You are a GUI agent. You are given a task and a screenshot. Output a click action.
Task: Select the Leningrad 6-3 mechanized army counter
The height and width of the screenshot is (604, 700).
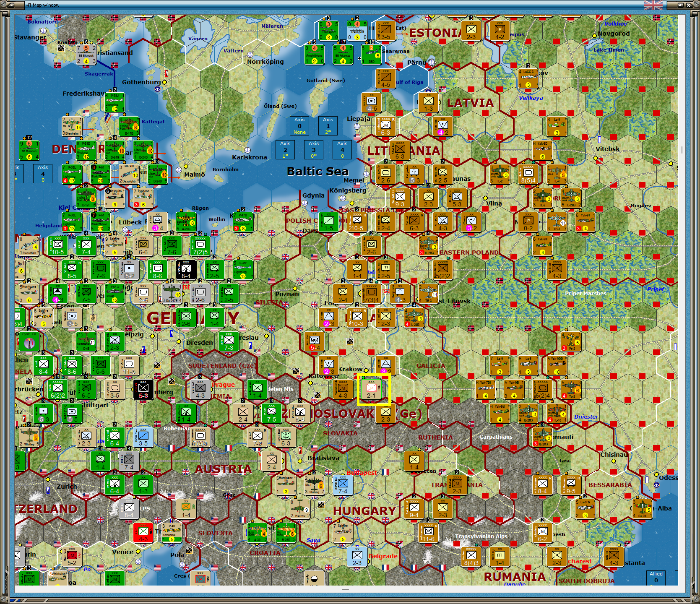coord(385,126)
